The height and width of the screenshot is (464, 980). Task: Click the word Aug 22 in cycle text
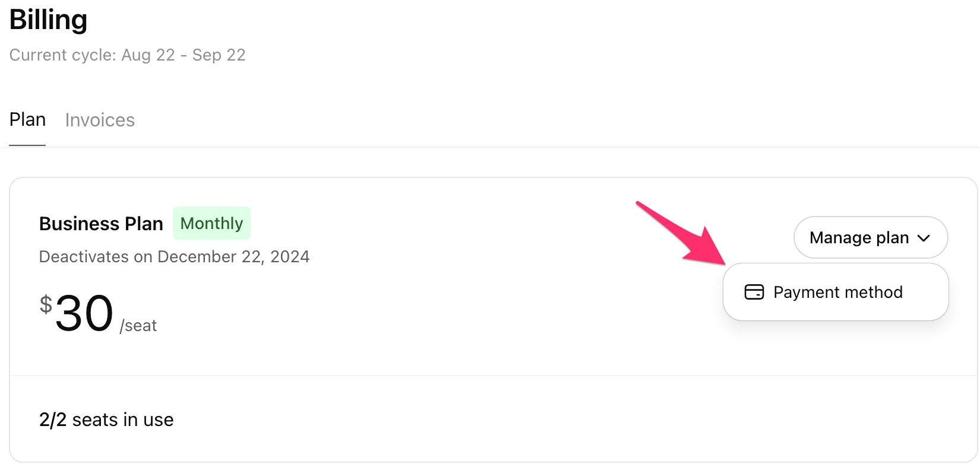pyautogui.click(x=148, y=55)
